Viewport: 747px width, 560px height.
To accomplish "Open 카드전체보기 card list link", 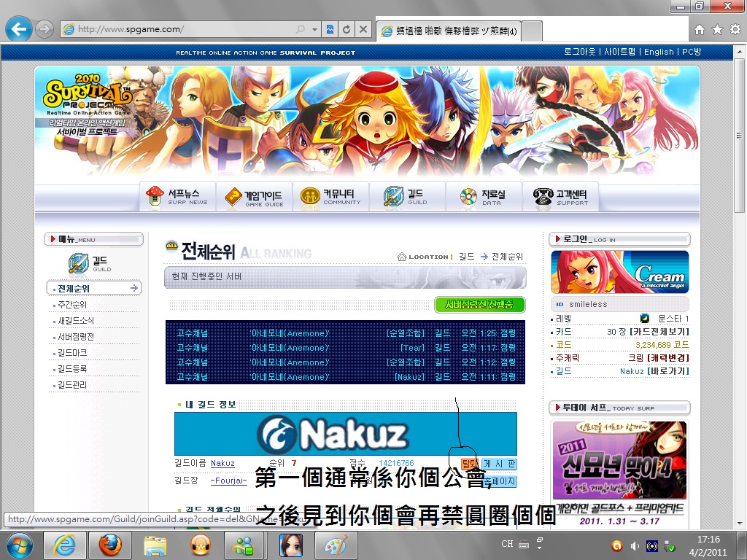I will (x=659, y=332).
